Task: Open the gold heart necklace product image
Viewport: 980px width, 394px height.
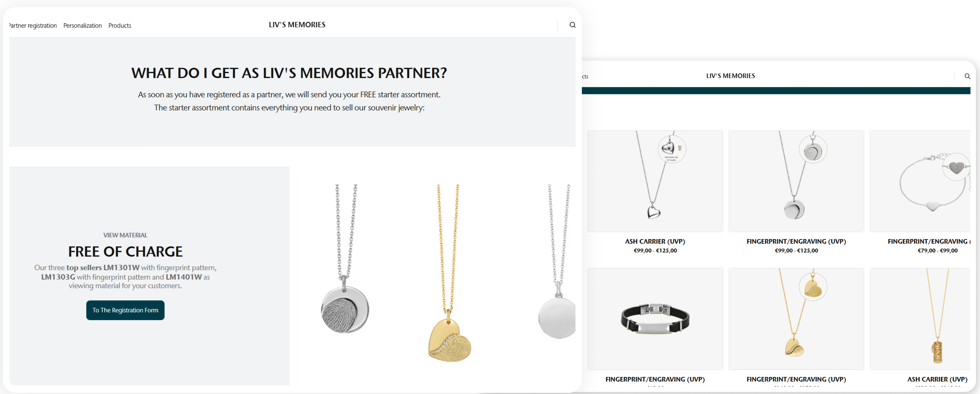Action: point(796,319)
